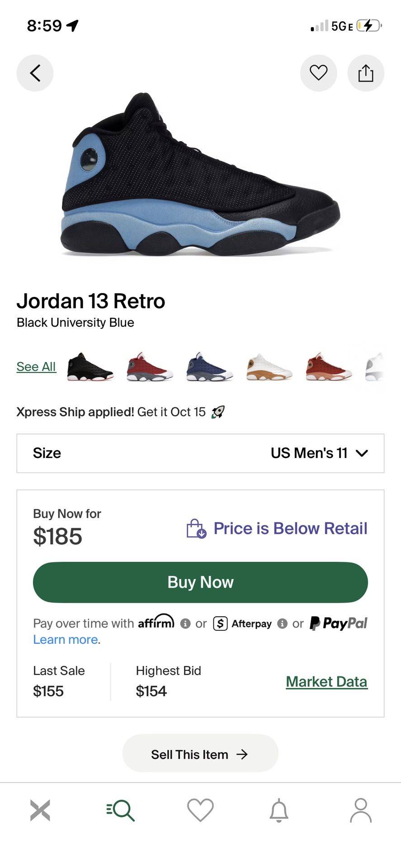Tap Afterpay info icon

point(282,624)
